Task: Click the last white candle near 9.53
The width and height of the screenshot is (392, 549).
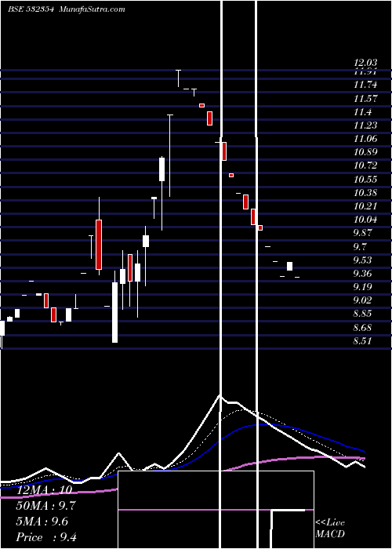Action: click(x=289, y=266)
